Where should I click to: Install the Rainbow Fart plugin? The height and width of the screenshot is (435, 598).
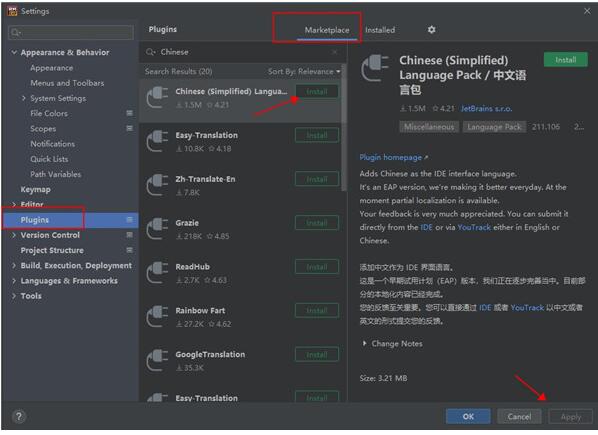pyautogui.click(x=317, y=311)
